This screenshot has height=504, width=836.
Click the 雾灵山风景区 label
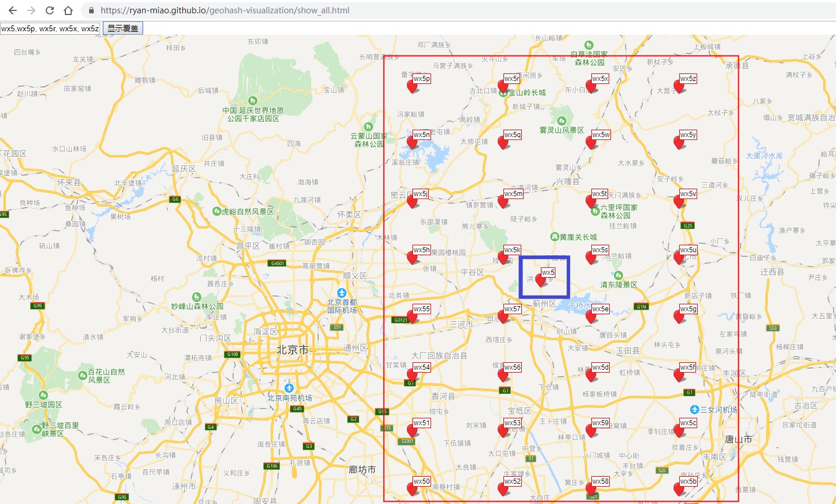pos(562,130)
